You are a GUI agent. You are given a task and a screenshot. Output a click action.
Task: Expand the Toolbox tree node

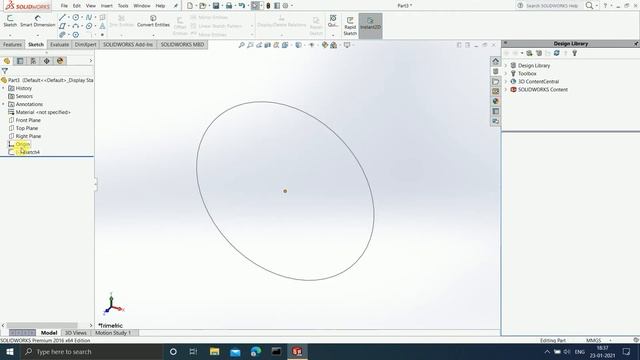pos(506,73)
